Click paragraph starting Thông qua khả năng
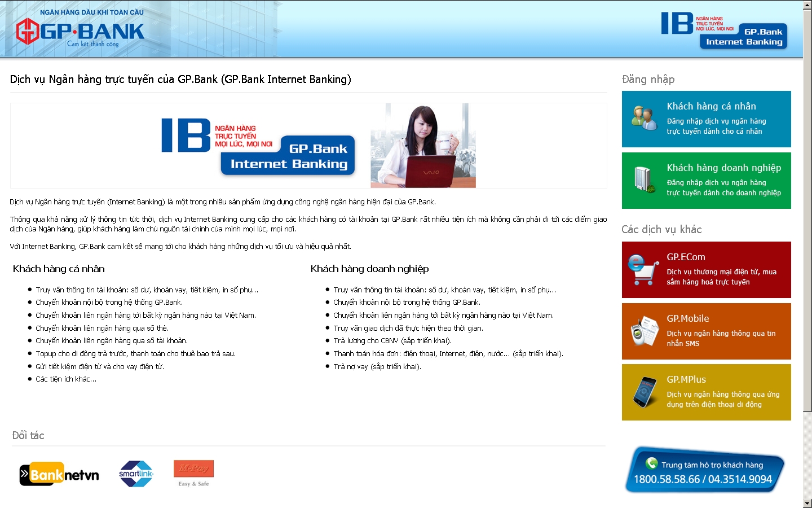The width and height of the screenshot is (812, 508). (308, 224)
